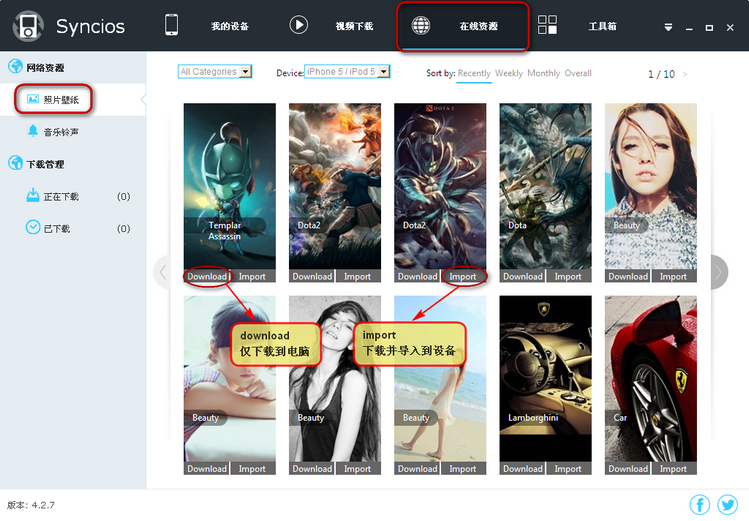This screenshot has height=521, width=749.
Task: Click the play circle video download icon
Action: [x=299, y=25]
